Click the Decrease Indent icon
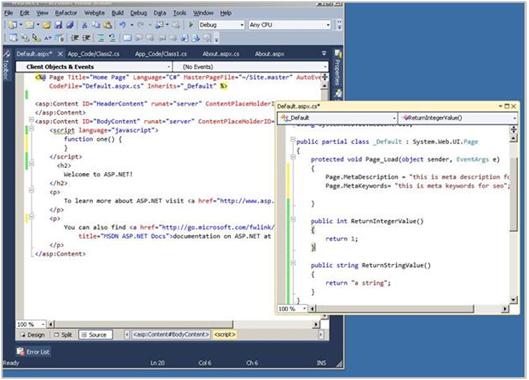 (x=75, y=38)
